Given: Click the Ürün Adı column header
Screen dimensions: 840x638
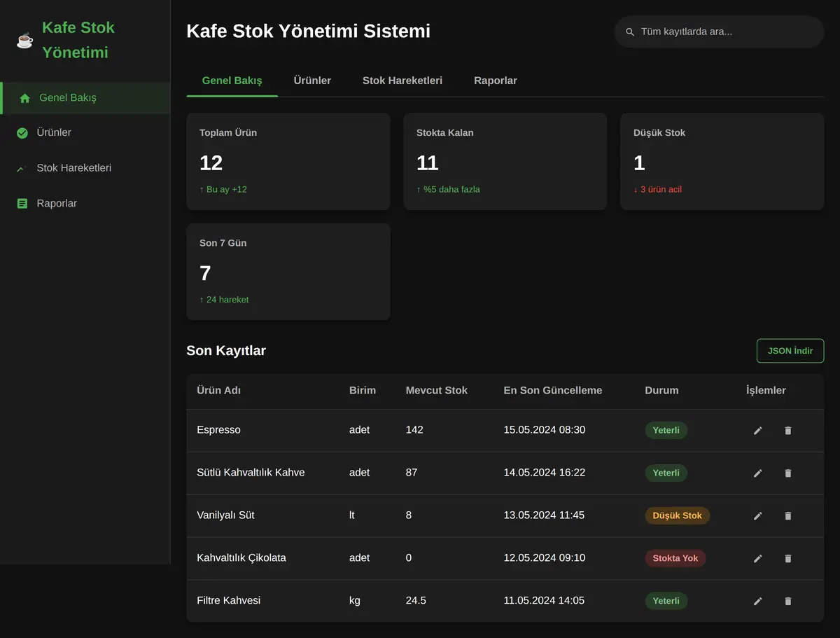Looking at the screenshot, I should coord(219,391).
